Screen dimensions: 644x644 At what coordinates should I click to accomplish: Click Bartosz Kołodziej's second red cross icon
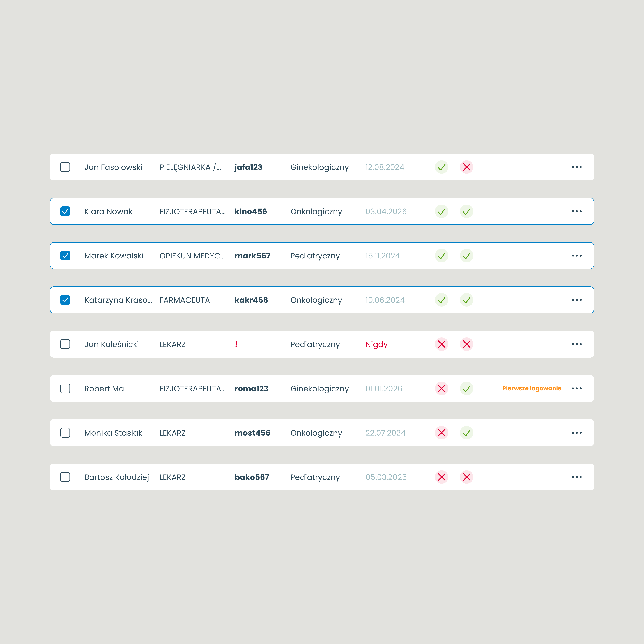coord(466,477)
